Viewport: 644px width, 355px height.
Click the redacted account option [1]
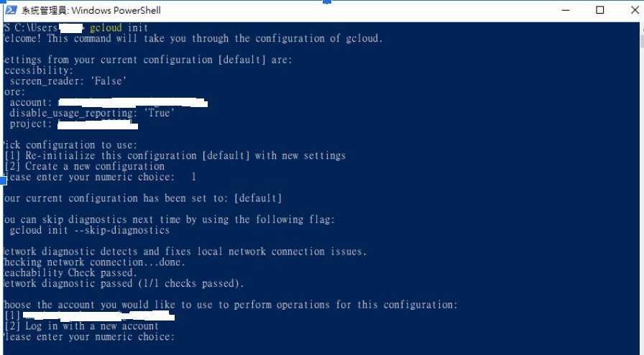point(89,315)
